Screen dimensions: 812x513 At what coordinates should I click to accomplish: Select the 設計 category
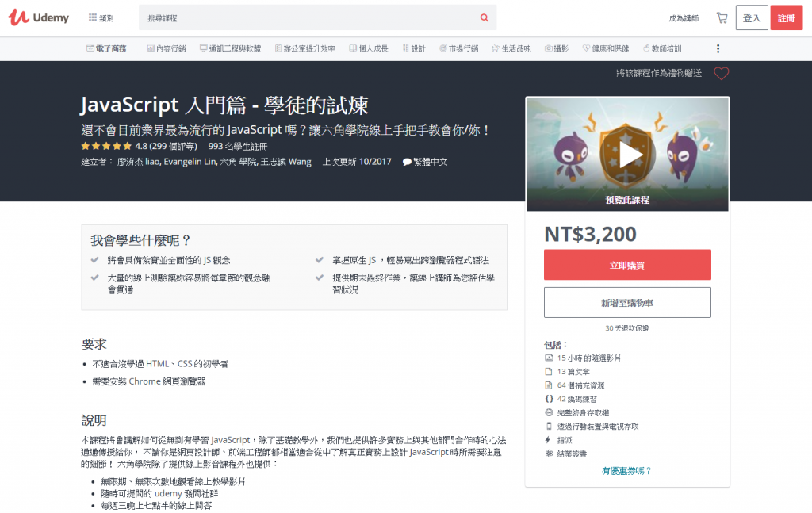click(414, 48)
